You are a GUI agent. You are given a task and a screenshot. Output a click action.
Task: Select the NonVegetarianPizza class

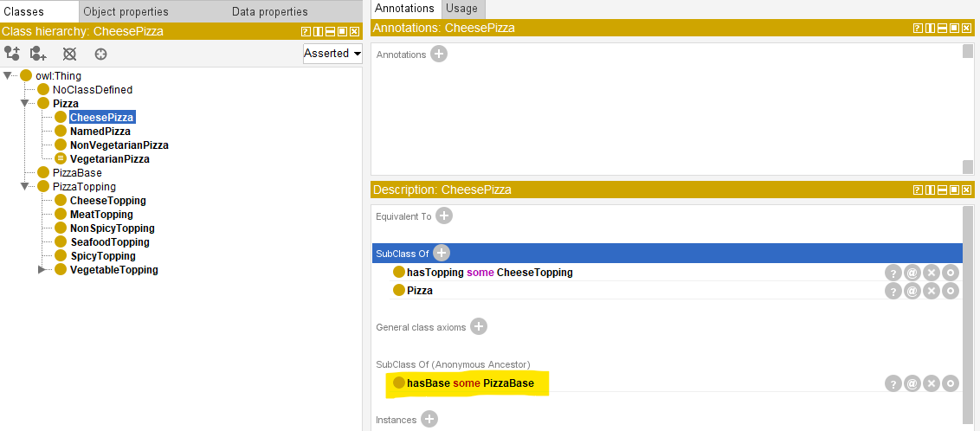point(119,145)
